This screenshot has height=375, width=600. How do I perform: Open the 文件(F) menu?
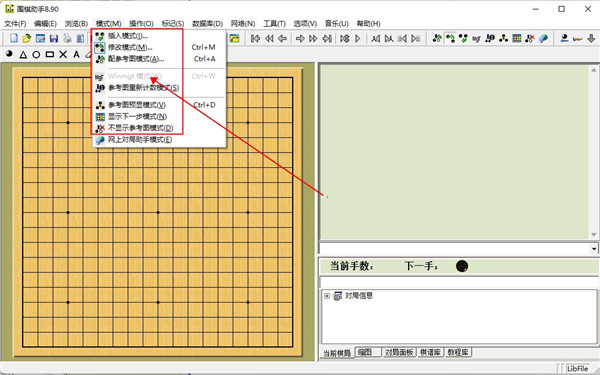(x=15, y=24)
